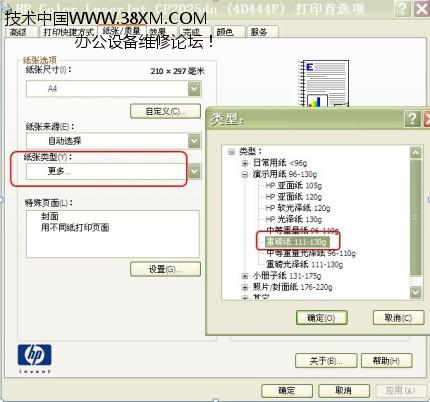Viewport: 430px width, 402px height.
Task: Click the document preview thumbnail
Action: 324,83
